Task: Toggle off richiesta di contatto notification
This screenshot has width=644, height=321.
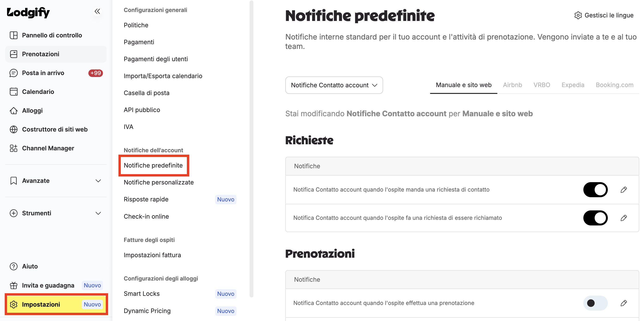Action: pos(595,189)
